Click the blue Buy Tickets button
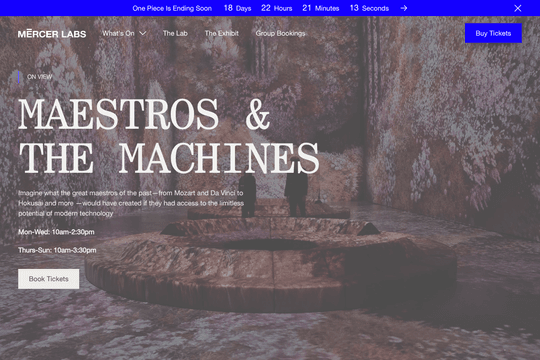The image size is (540, 360). pyautogui.click(x=493, y=33)
